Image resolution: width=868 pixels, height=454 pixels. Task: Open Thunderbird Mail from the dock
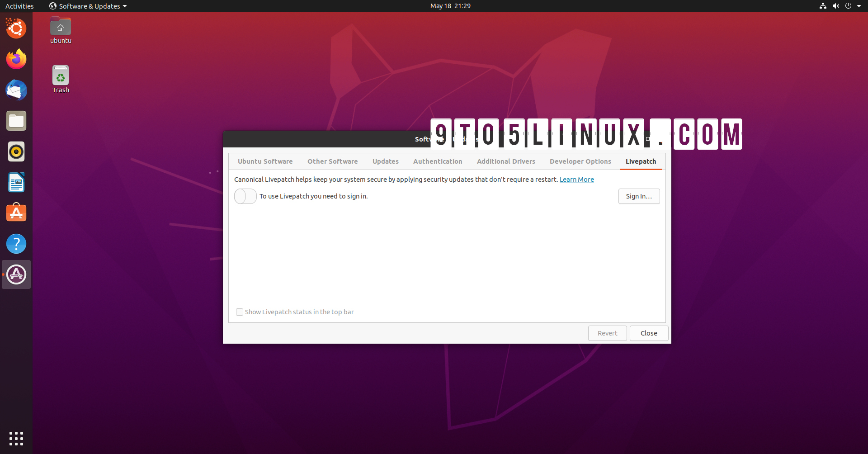[16, 90]
